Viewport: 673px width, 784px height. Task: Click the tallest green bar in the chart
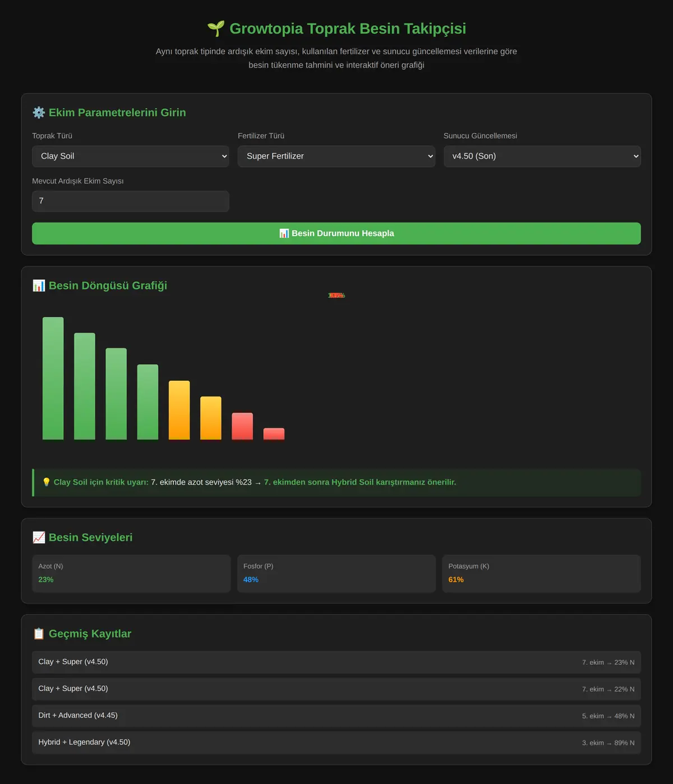(53, 379)
